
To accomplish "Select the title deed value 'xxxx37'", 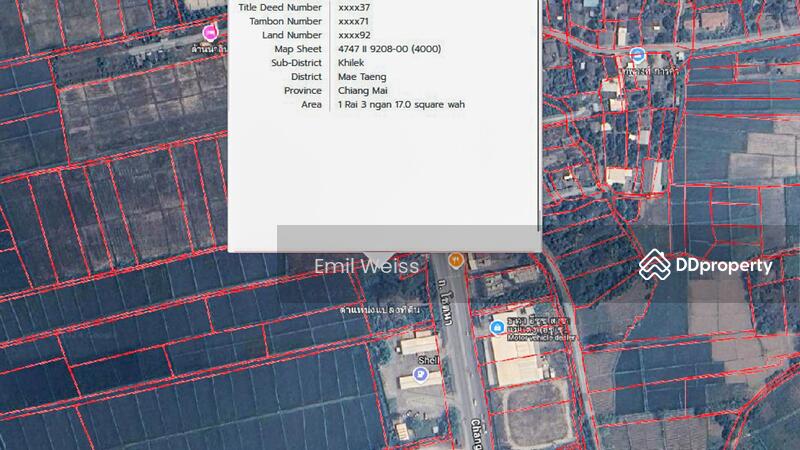I will point(354,7).
